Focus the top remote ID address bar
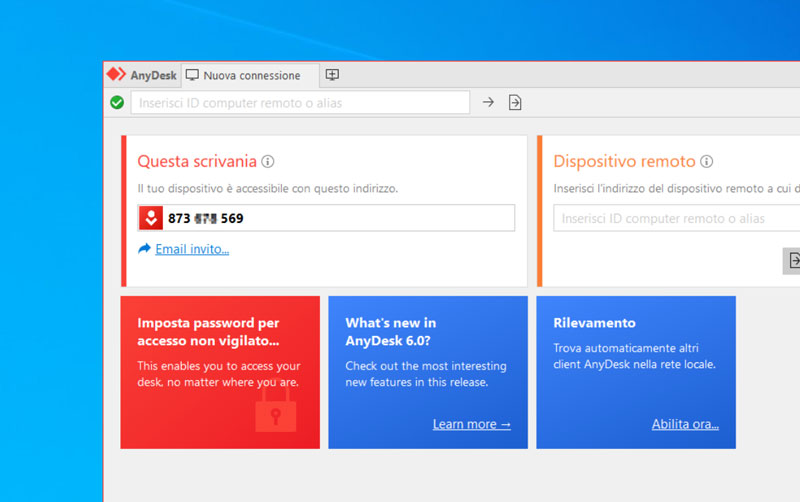This screenshot has width=800, height=502. 300,103
